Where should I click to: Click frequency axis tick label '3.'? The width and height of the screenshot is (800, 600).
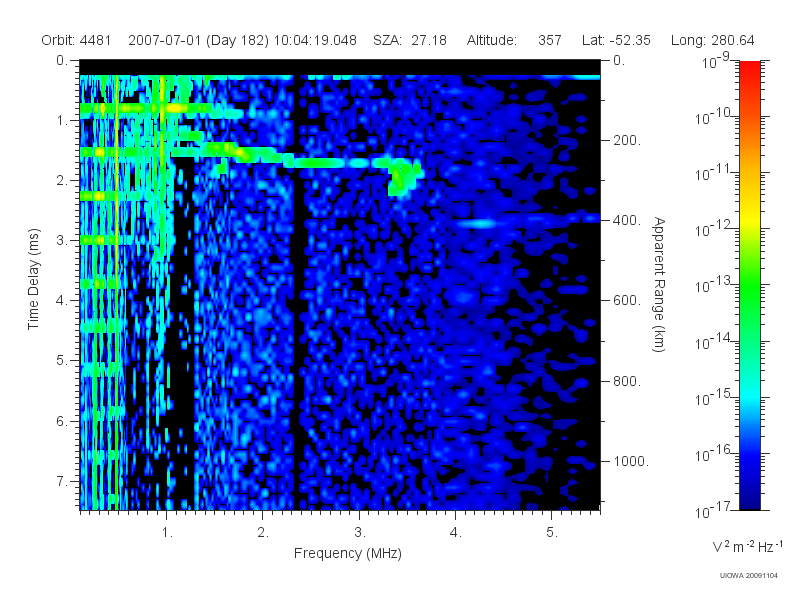[360, 533]
